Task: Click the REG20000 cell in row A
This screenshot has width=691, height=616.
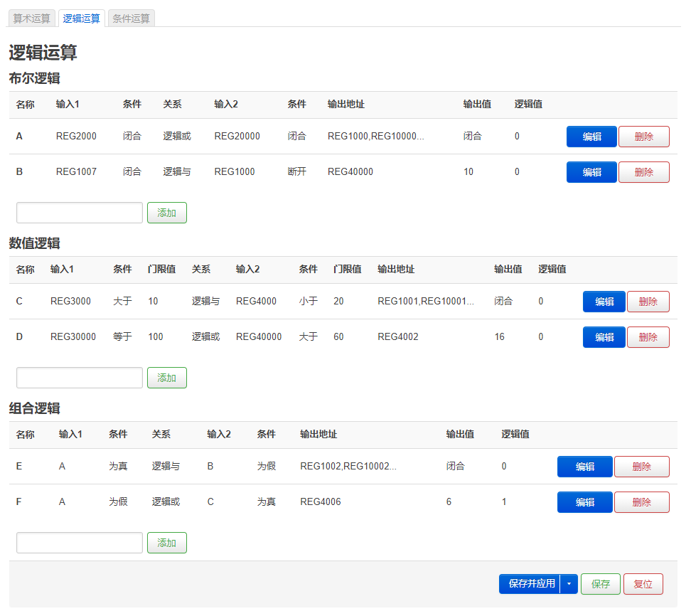Action: 237,137
